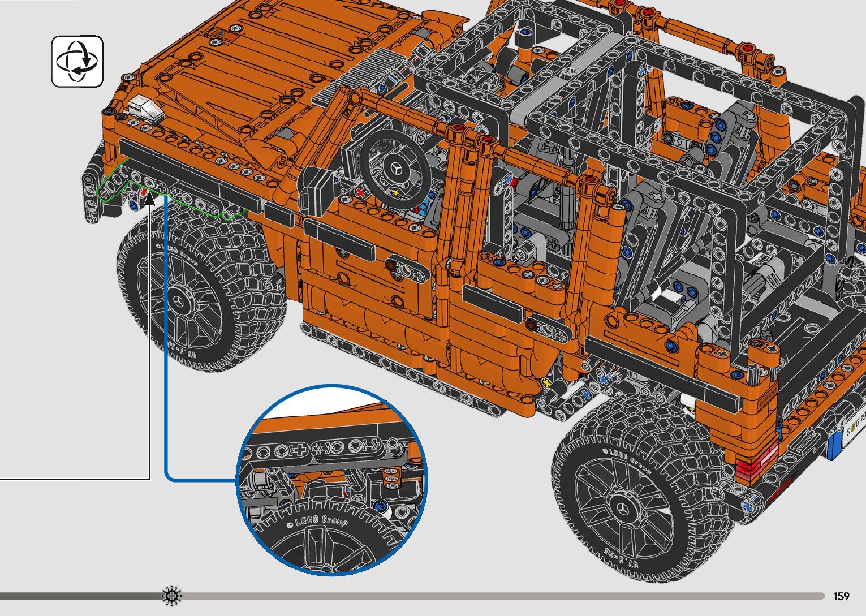This screenshot has height=616, width=866.
Task: Click page number 159
Action: pos(841,596)
